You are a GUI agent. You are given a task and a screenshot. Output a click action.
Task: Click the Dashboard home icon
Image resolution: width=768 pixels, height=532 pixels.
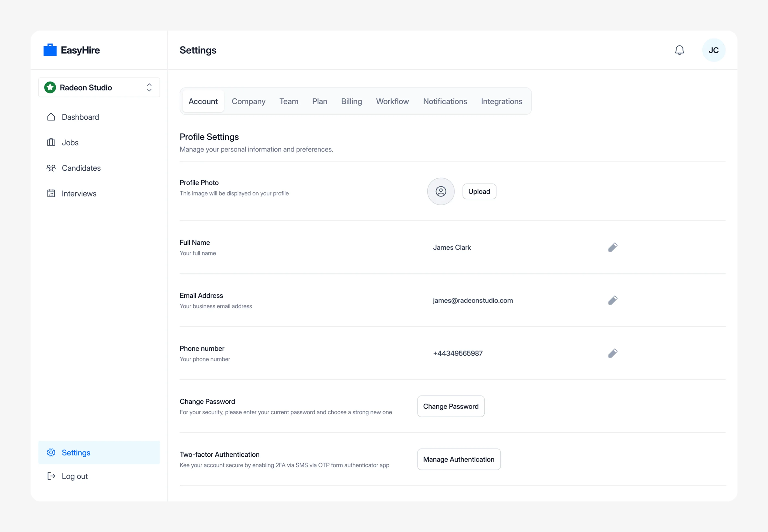51,117
